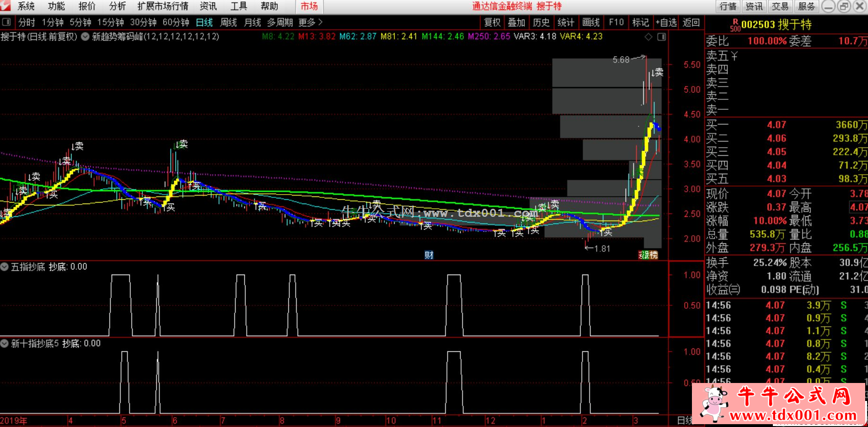This screenshot has width=868, height=427.
Task: Open the 系统 menu
Action: tap(26, 6)
